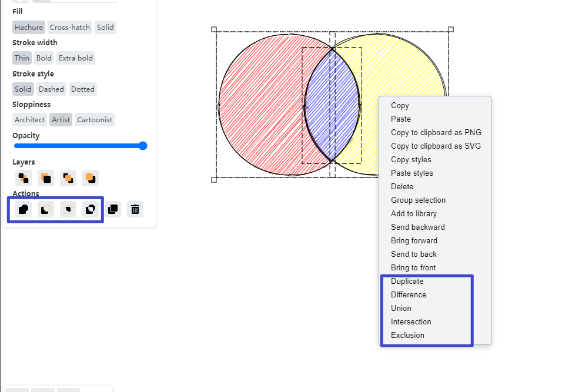Set sloppiness to Cartoonist
The width and height of the screenshot is (562, 392).
[x=94, y=119]
